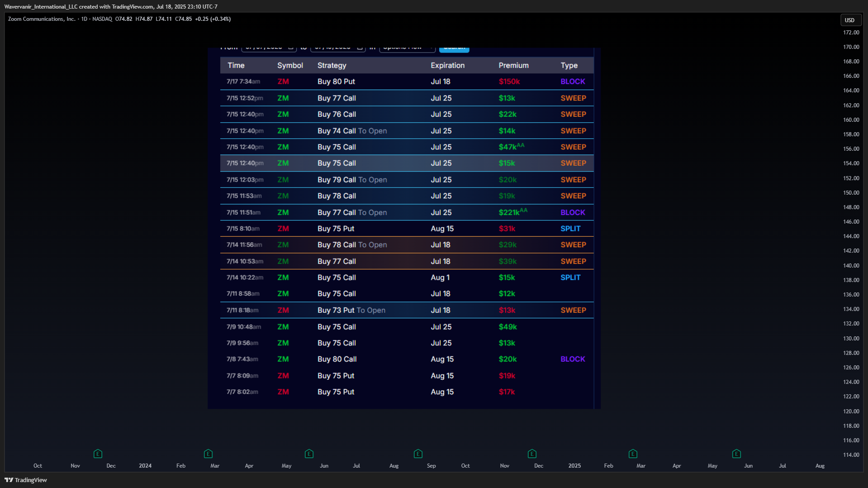Viewport: 868px width, 488px height.
Task: Click BLOCK type in the 7/17 7:34am row
Action: (573, 81)
